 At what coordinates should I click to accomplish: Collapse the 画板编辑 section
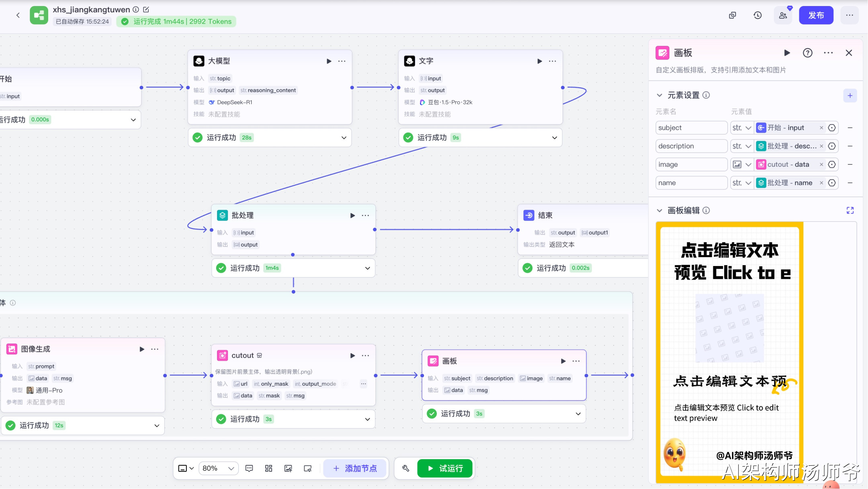coord(659,211)
